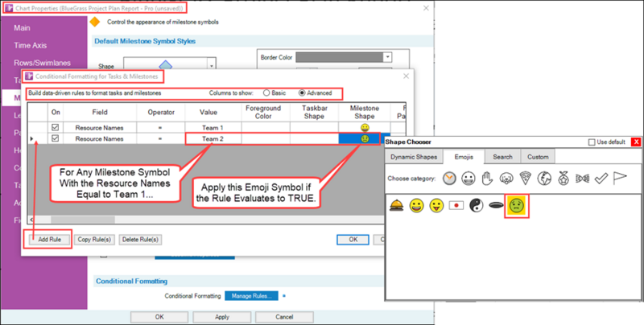This screenshot has height=325, width=644.
Task: Pick the green nauseated face emoji
Action: [x=517, y=206]
